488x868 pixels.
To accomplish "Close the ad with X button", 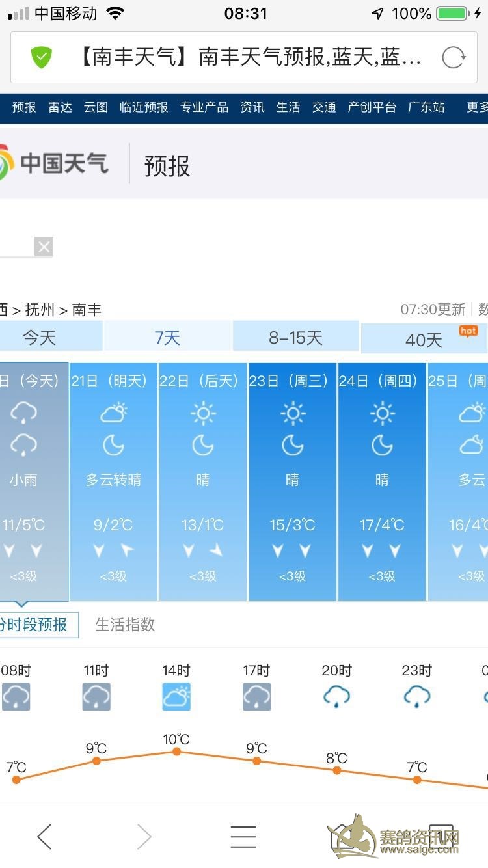I will 44,247.
